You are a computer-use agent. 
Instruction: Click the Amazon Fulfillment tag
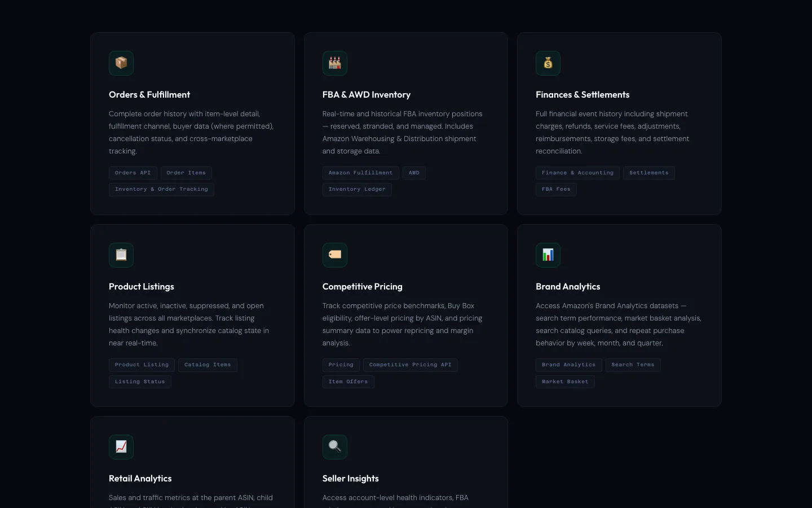(x=361, y=173)
